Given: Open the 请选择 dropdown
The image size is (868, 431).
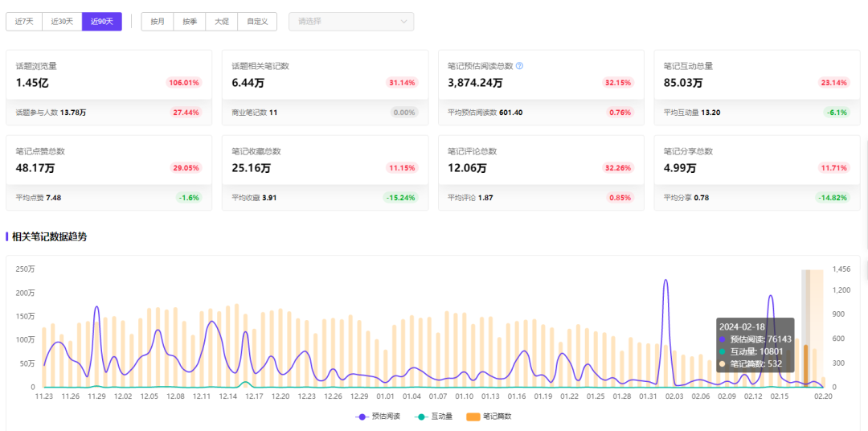Looking at the screenshot, I should click(351, 22).
